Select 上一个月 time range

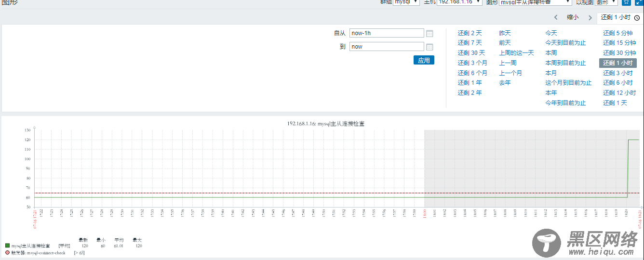click(510, 73)
